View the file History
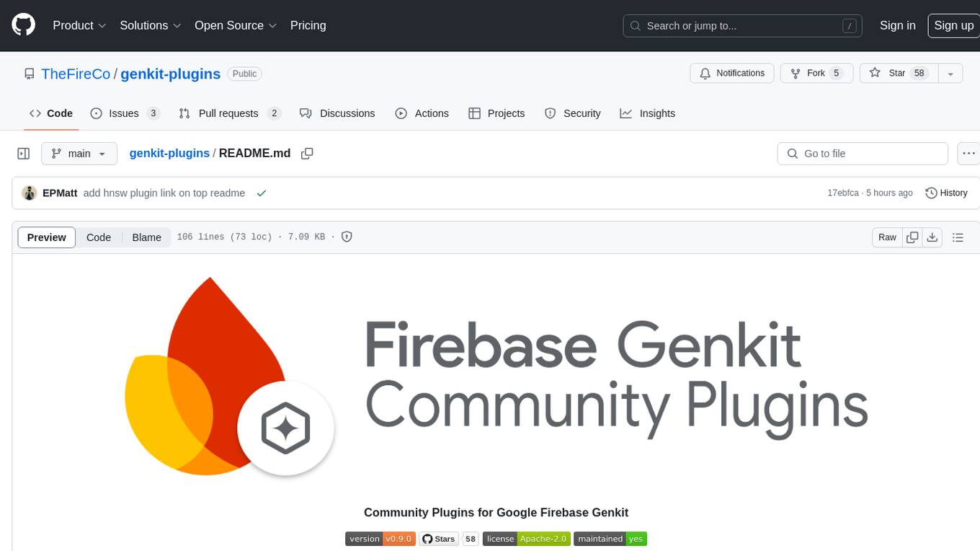 (946, 193)
